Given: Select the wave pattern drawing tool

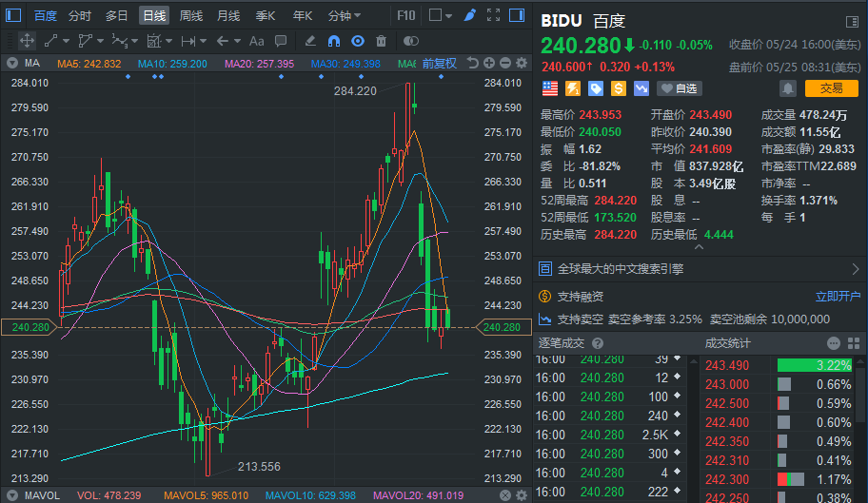Looking at the screenshot, I should (x=120, y=41).
